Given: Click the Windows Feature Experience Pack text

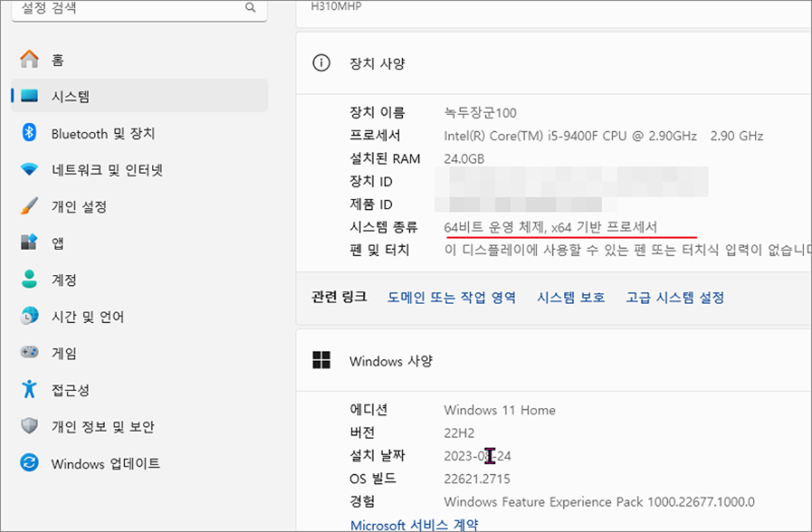Looking at the screenshot, I should coord(599,502).
